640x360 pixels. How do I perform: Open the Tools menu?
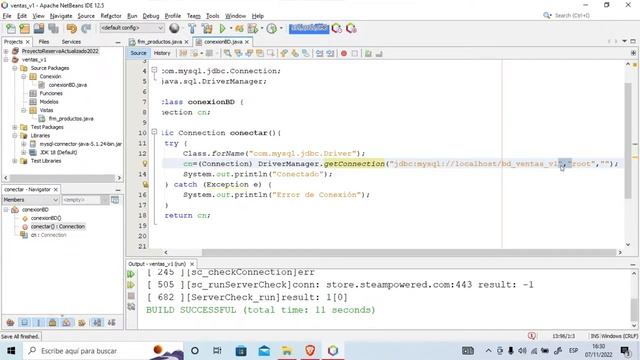point(213,16)
